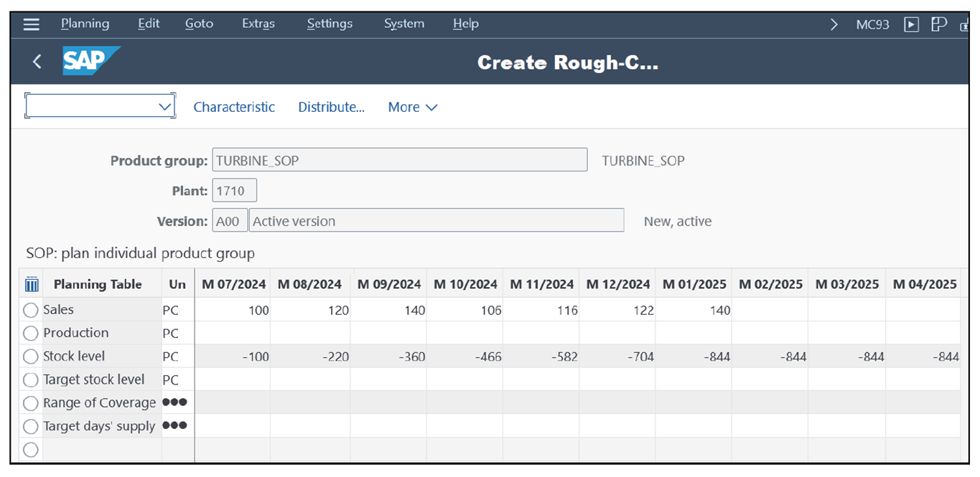
Task: Click the Product group field TURBINE_SOP
Action: 400,160
